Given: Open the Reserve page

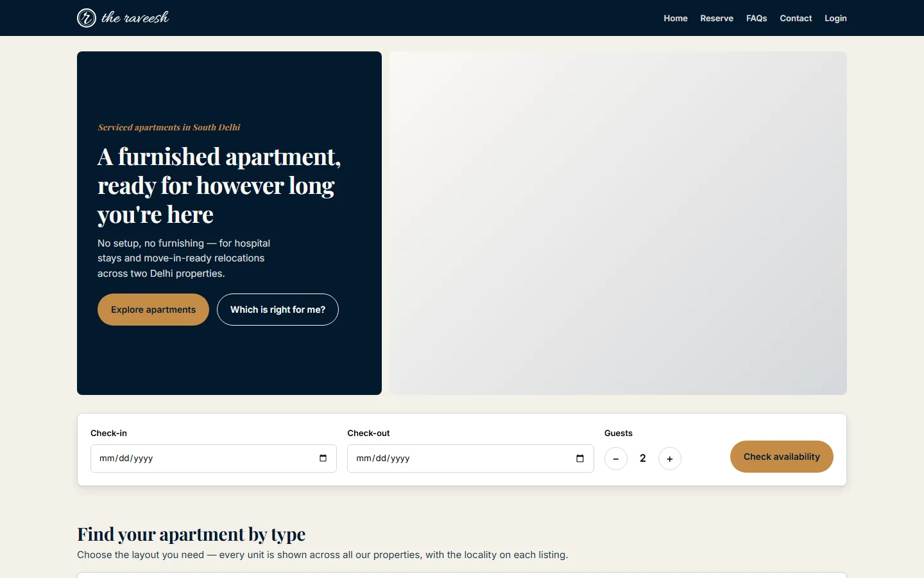Looking at the screenshot, I should tap(717, 18).
